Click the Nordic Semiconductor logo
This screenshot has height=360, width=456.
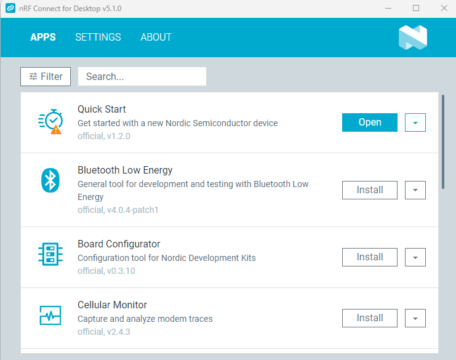[413, 37]
